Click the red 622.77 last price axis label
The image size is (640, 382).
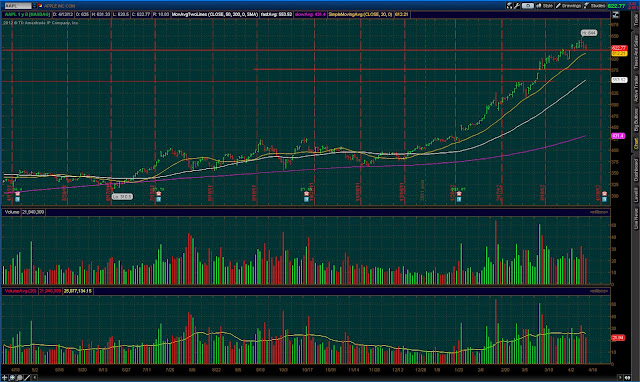pyautogui.click(x=619, y=48)
